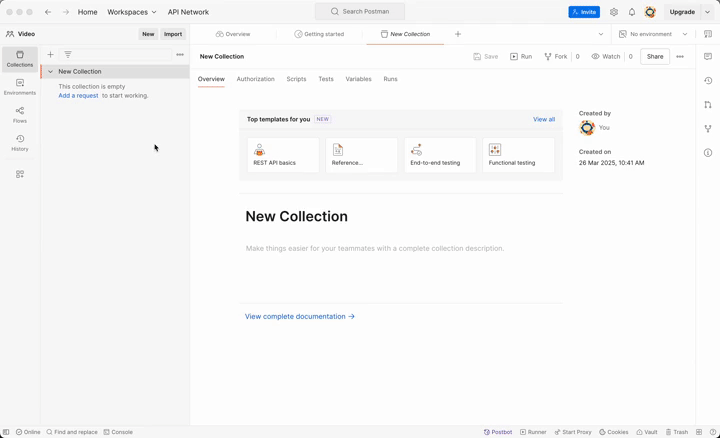
Task: Expand the Upgrade dropdown arrow
Action: (708, 12)
